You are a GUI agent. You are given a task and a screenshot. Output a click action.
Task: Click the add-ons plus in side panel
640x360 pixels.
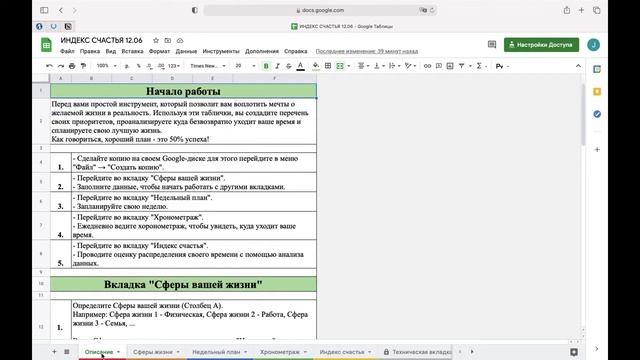[x=597, y=149]
